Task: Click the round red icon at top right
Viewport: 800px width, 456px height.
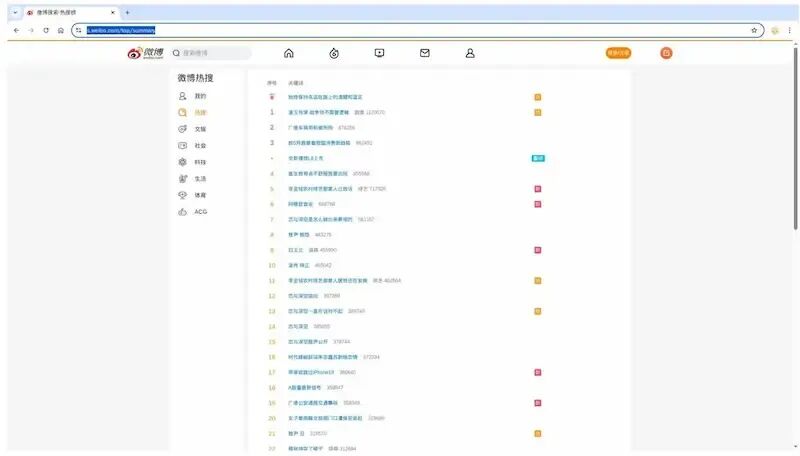Action: tap(666, 53)
